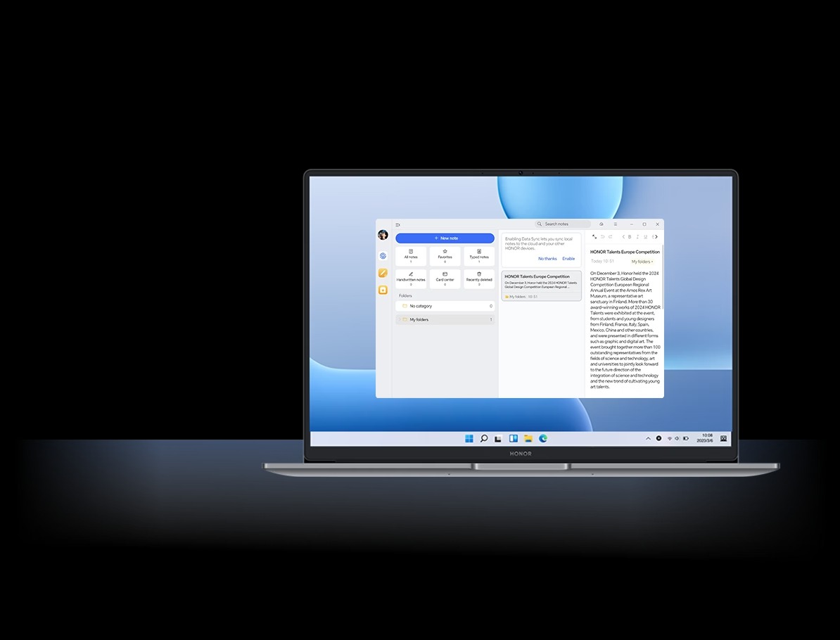Focus the Search notes field
Viewport: 840px width, 640px height.
[563, 224]
